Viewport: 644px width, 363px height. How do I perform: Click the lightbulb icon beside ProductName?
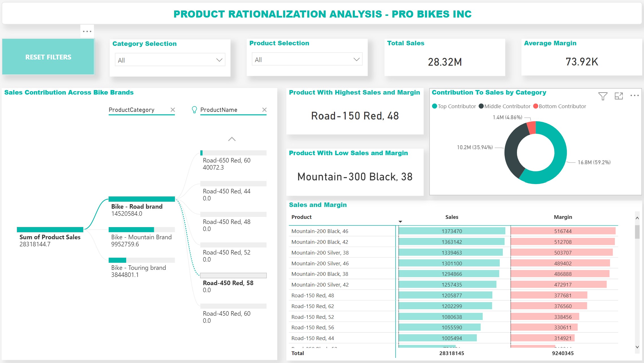(x=194, y=110)
